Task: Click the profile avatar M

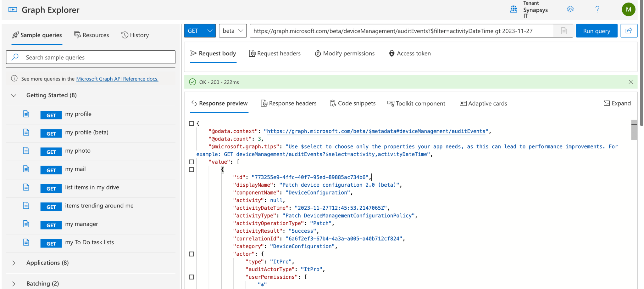Action: 628,9
